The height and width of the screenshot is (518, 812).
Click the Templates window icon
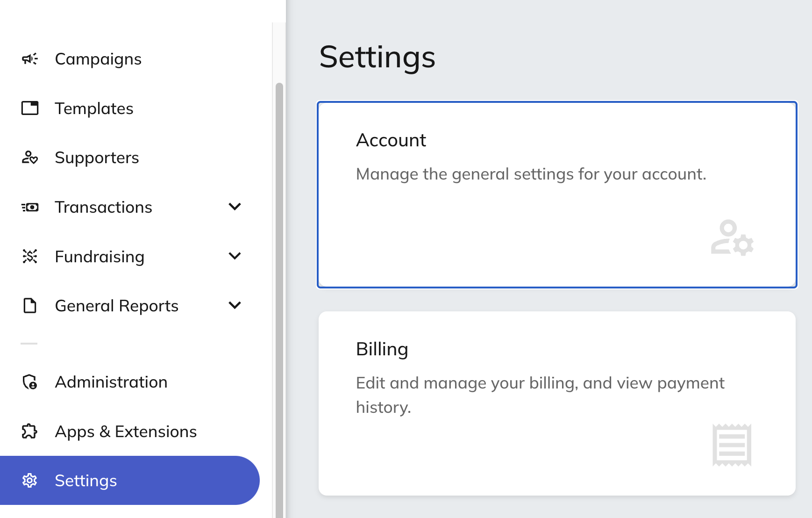tap(30, 108)
